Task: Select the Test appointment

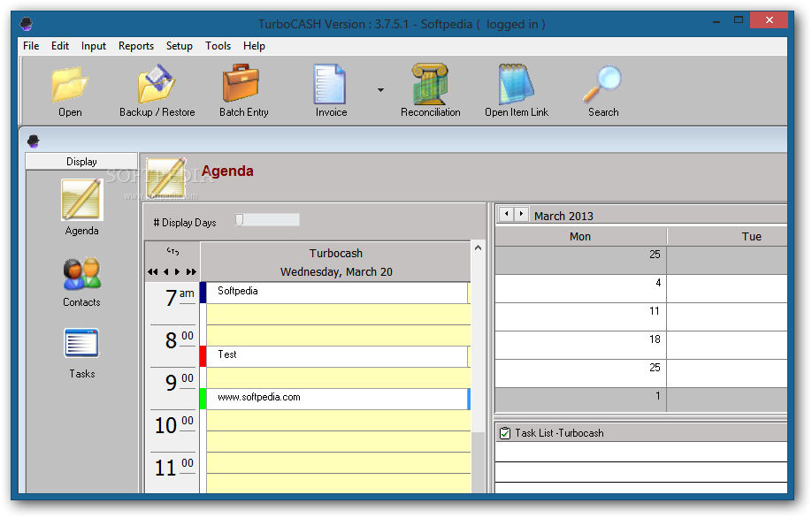Action: (337, 356)
